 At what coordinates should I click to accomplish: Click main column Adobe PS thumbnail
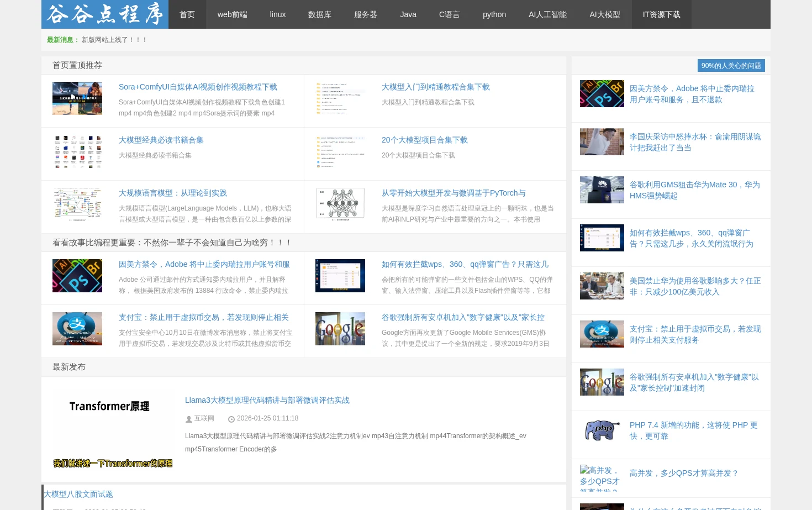[x=77, y=276]
